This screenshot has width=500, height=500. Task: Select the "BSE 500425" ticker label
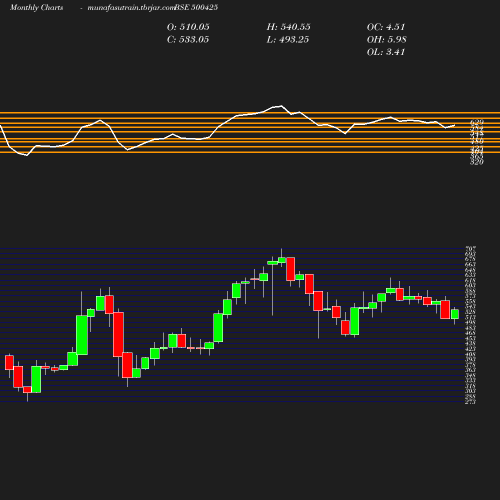(x=196, y=7)
